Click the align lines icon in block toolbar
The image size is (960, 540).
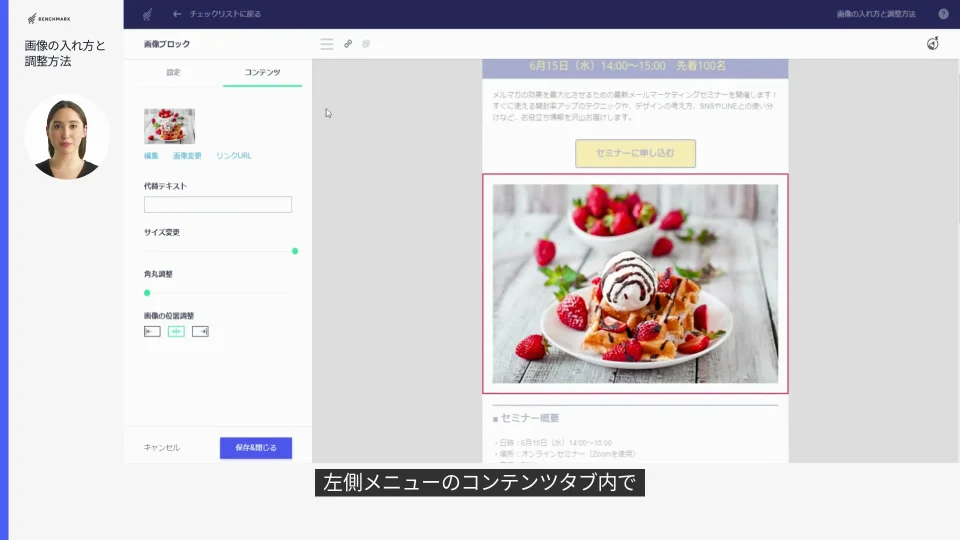point(327,44)
